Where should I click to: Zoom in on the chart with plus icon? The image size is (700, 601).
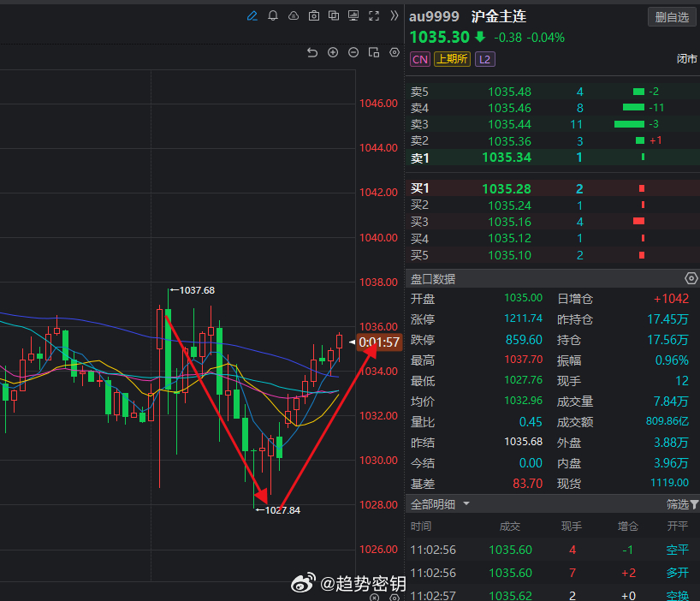(333, 52)
